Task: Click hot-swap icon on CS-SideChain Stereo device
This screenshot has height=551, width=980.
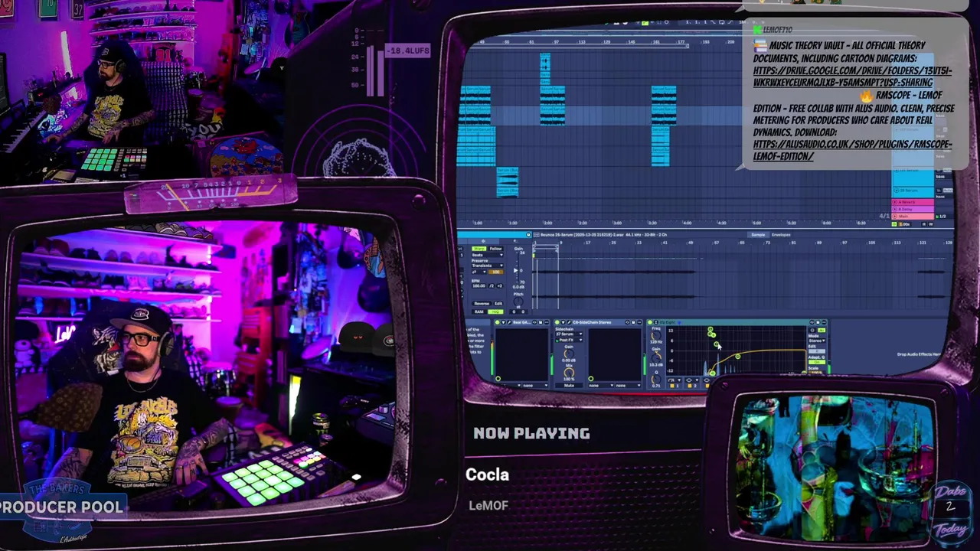Action: 627,322
